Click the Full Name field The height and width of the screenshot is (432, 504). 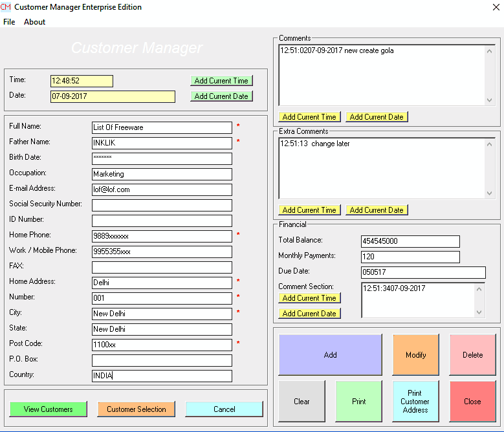[162, 127]
